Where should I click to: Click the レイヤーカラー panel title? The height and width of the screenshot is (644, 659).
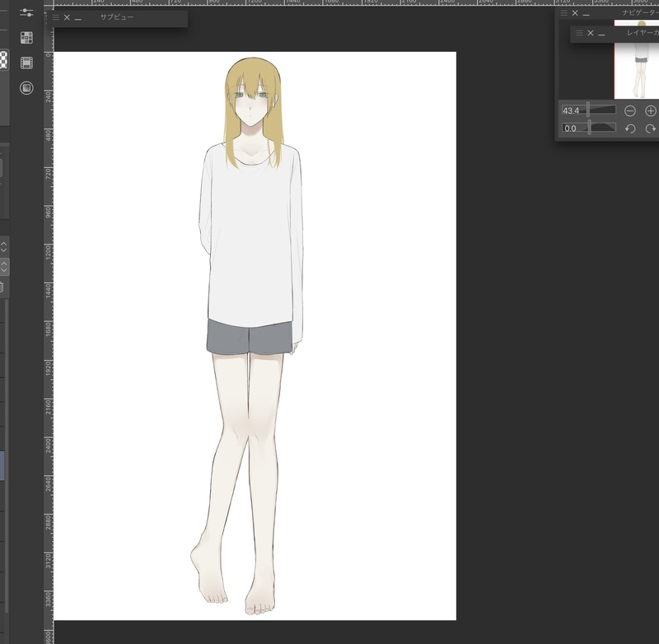pyautogui.click(x=641, y=33)
